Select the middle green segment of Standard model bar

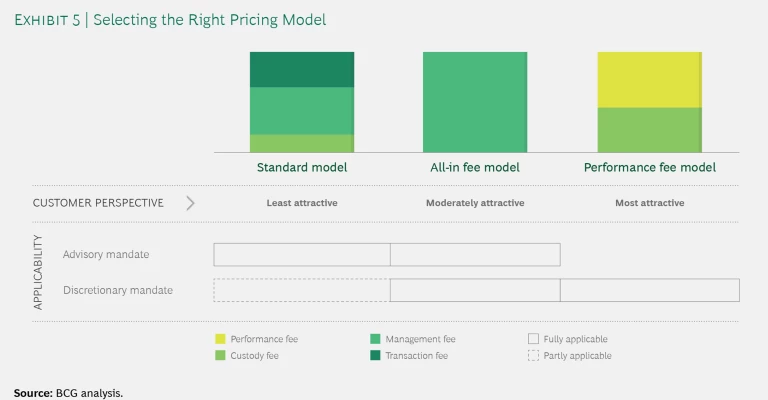(302, 110)
